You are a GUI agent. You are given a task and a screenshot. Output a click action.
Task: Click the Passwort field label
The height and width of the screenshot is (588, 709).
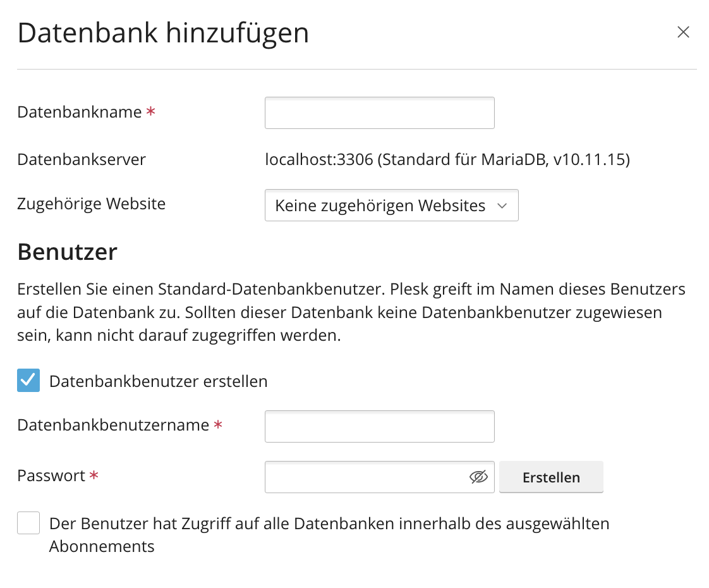click(x=51, y=475)
